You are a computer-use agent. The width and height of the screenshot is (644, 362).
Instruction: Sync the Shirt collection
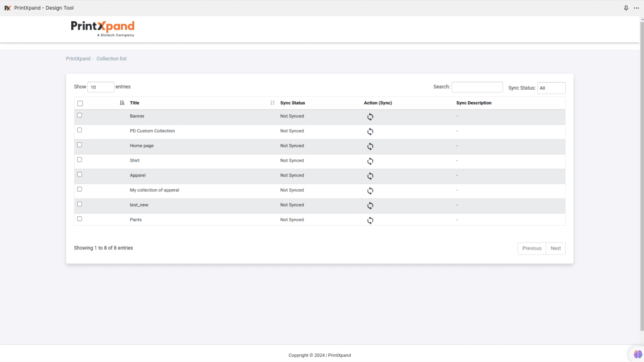coord(370,161)
